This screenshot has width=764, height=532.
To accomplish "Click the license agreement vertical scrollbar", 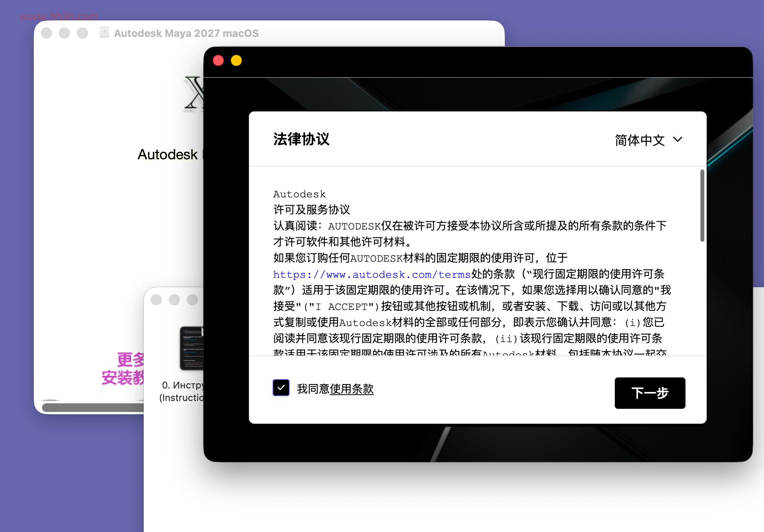I will click(702, 206).
